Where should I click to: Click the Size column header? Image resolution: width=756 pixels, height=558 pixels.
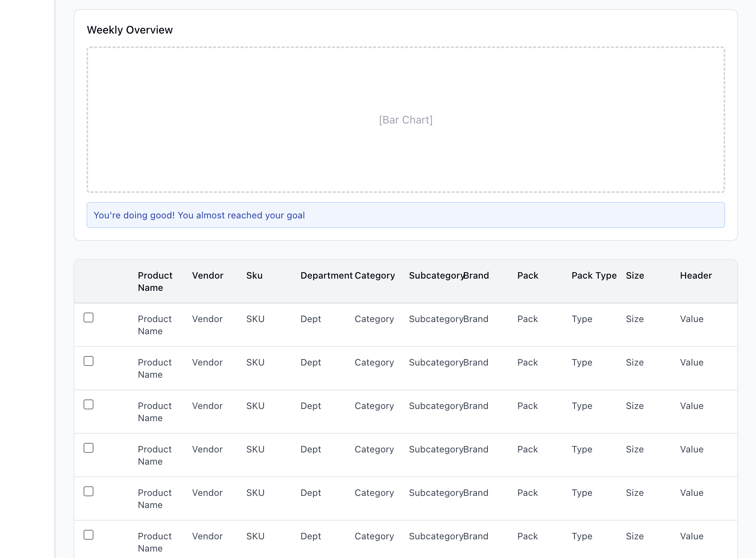click(635, 276)
